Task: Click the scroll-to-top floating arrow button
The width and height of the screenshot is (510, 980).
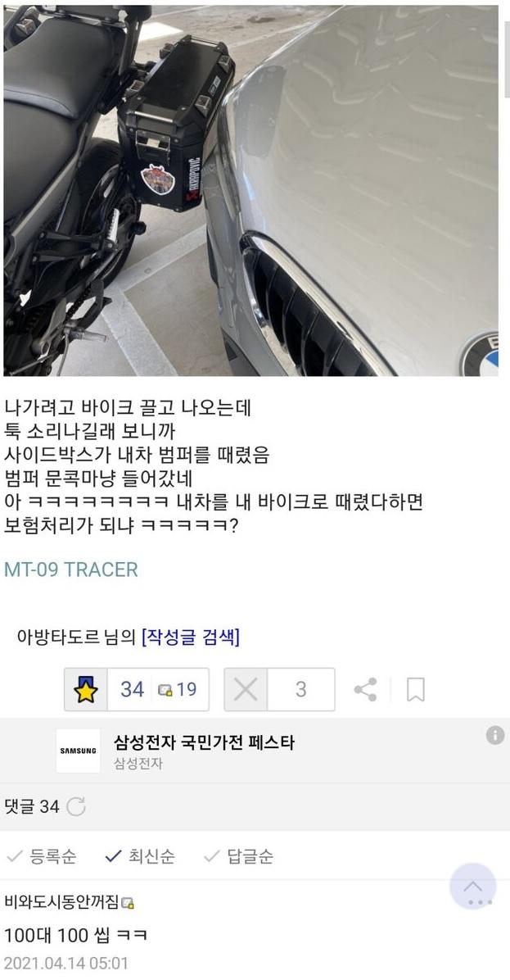Action: (472, 887)
